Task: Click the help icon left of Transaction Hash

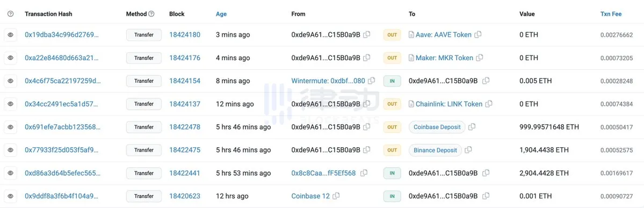Action: tap(11, 14)
